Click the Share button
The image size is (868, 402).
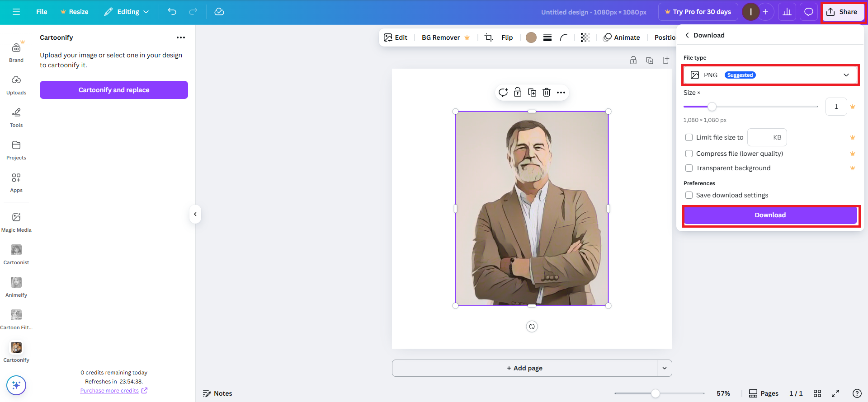(x=843, y=12)
